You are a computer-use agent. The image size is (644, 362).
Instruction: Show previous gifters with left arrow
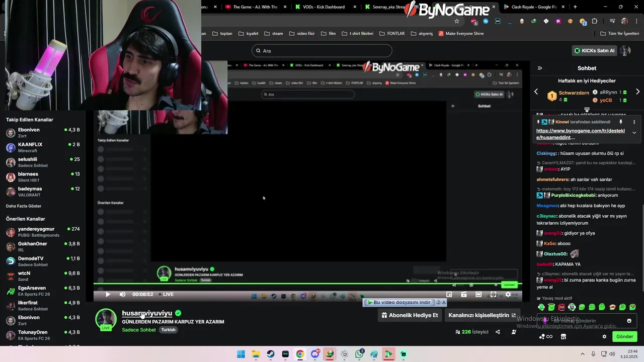tap(536, 92)
